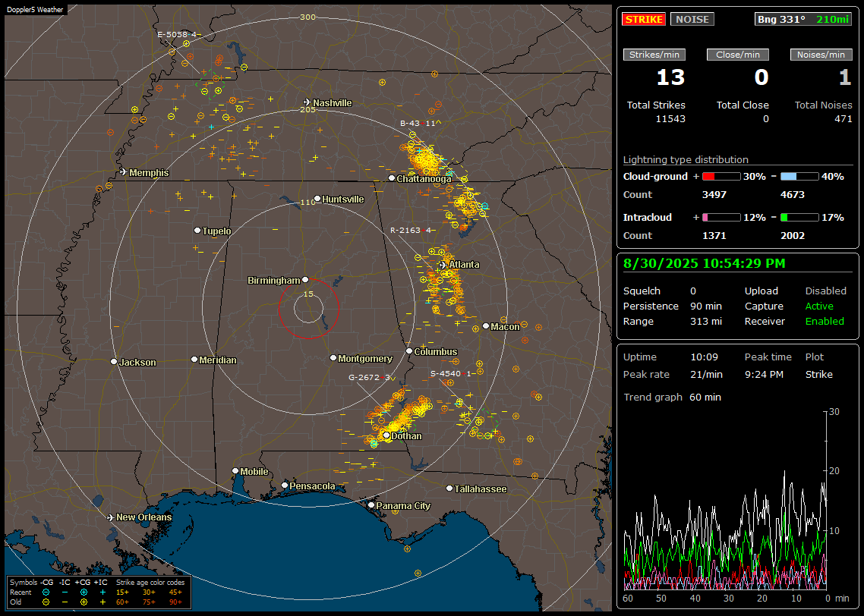Click the Tallahassee city dot

coord(449,489)
